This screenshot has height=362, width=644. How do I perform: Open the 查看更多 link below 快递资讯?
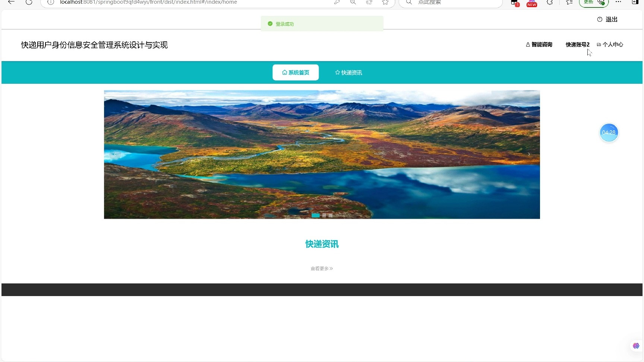pyautogui.click(x=321, y=268)
